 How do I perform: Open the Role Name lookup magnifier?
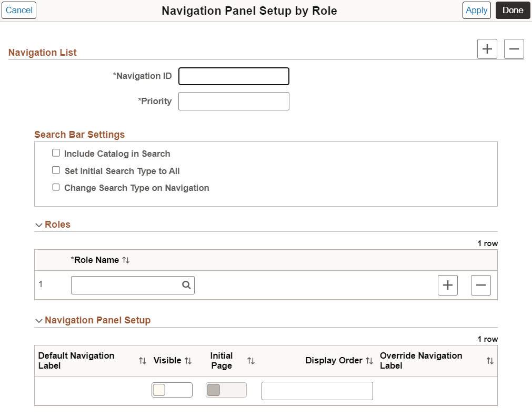pyautogui.click(x=186, y=285)
